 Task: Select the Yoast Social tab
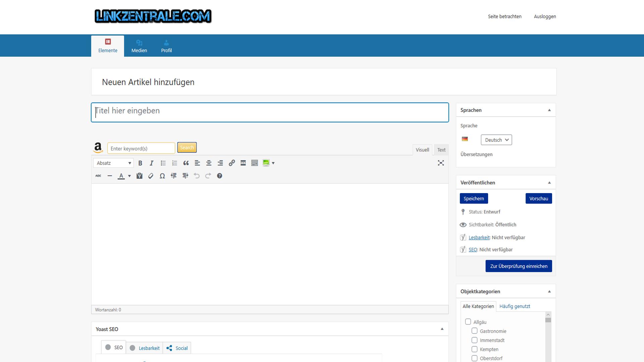(177, 348)
